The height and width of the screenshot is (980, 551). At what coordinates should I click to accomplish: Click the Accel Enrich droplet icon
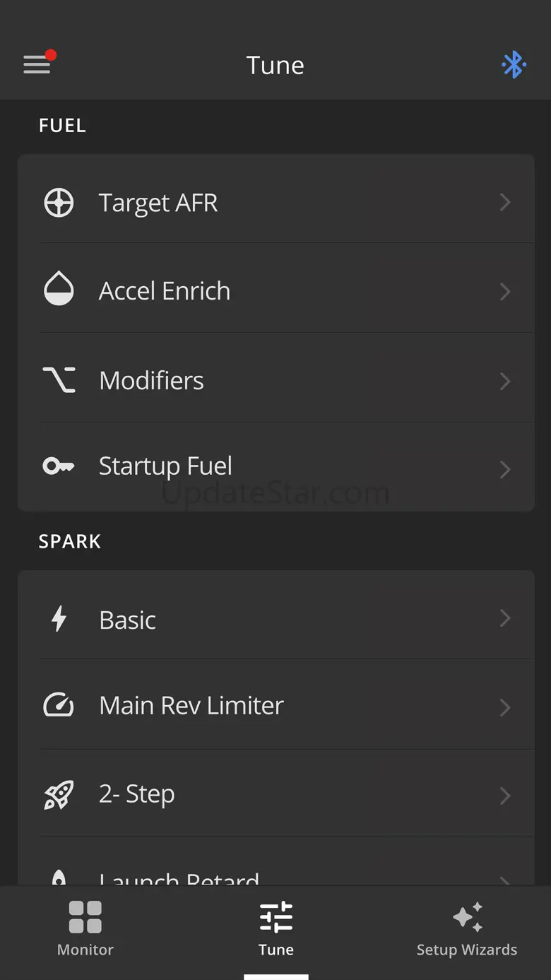[x=59, y=290]
